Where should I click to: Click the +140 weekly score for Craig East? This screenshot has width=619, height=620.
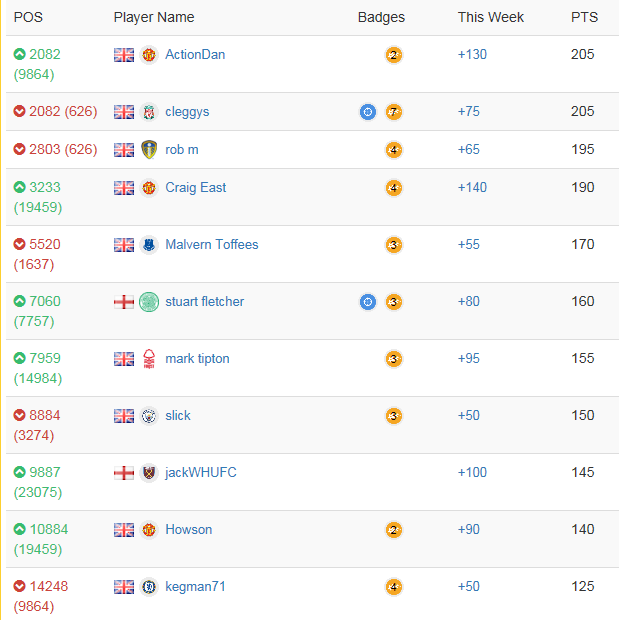(x=475, y=188)
